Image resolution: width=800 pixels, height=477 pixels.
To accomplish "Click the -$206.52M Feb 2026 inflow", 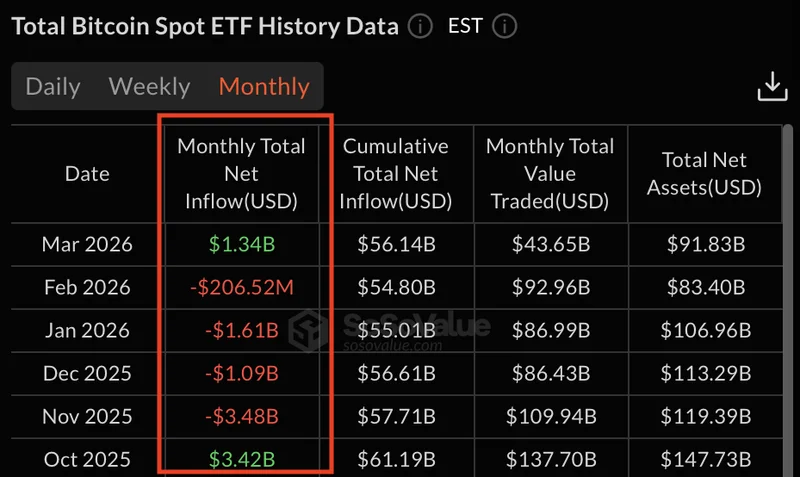I will pos(241,287).
